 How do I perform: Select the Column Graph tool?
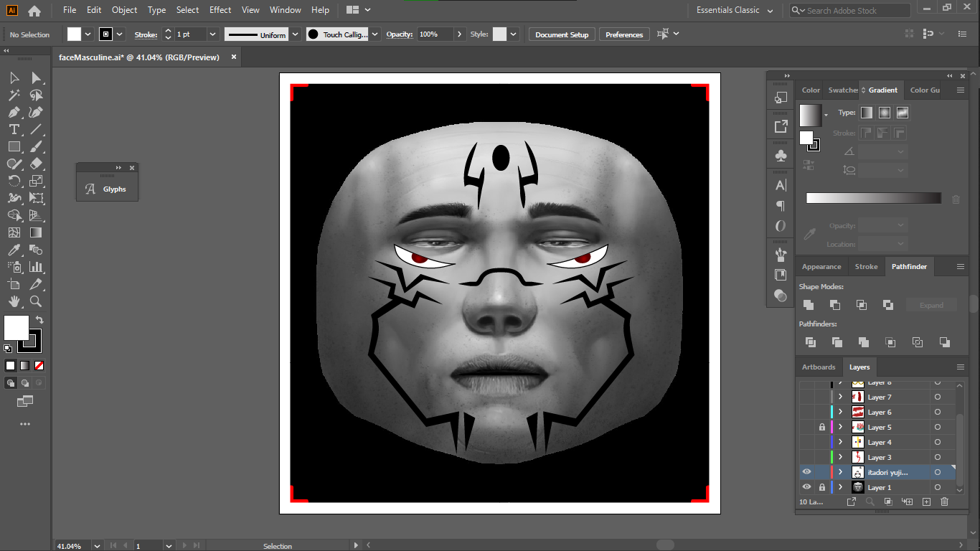(36, 267)
